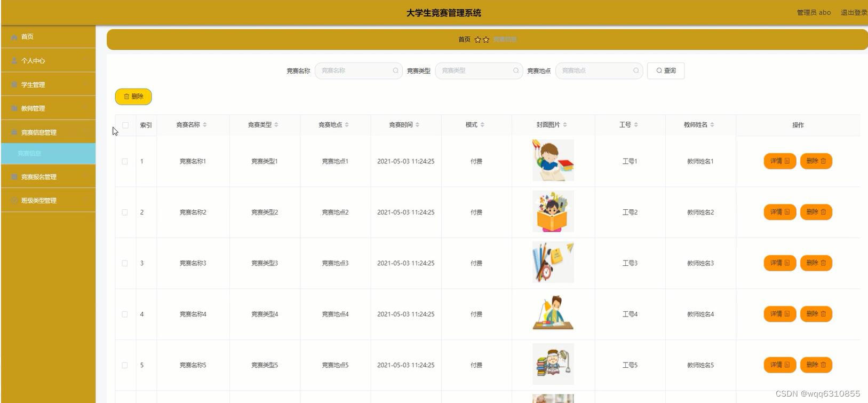Select cell text 竞赛类型3
This screenshot has height=403, width=868.
coord(265,263)
